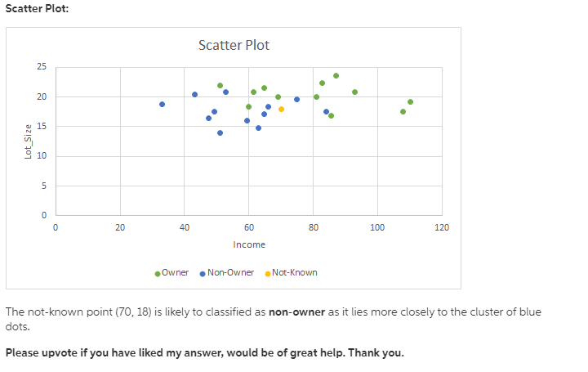588x372 pixels.
Task: Click the 60 tick label on Income axis
Action: coord(248,227)
